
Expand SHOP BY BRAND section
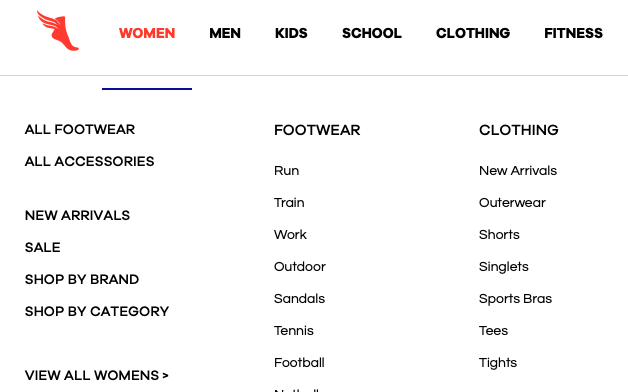pos(82,279)
